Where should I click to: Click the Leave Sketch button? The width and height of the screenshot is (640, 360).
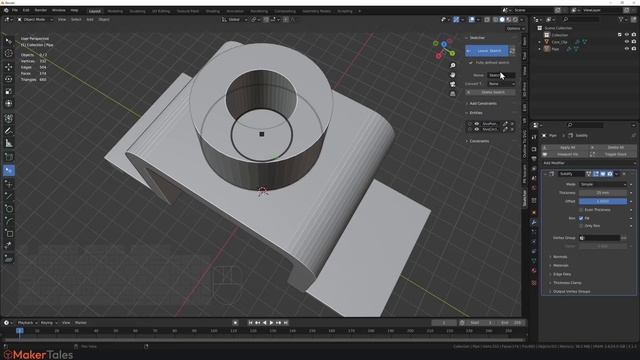(x=487, y=51)
